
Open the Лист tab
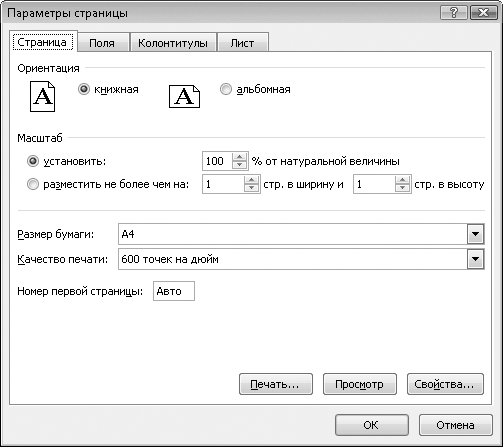click(x=242, y=43)
